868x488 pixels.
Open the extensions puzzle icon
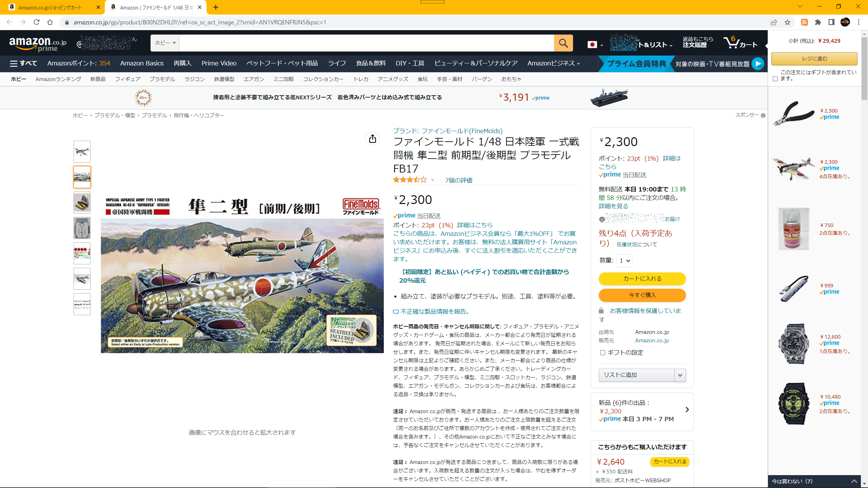click(x=818, y=22)
